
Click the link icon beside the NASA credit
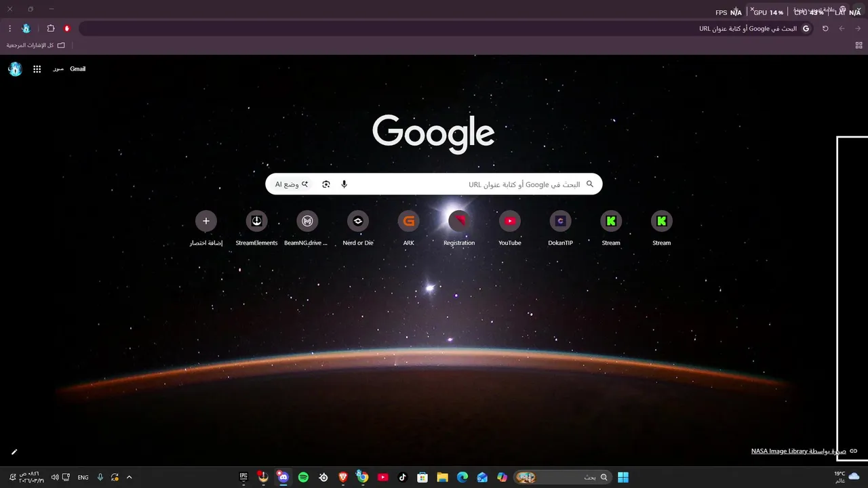coord(854,451)
